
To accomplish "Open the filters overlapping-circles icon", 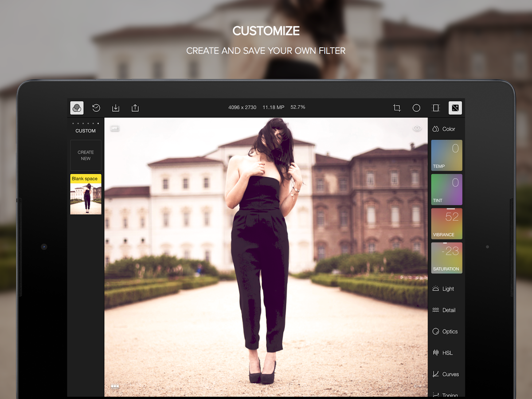I will tap(77, 108).
